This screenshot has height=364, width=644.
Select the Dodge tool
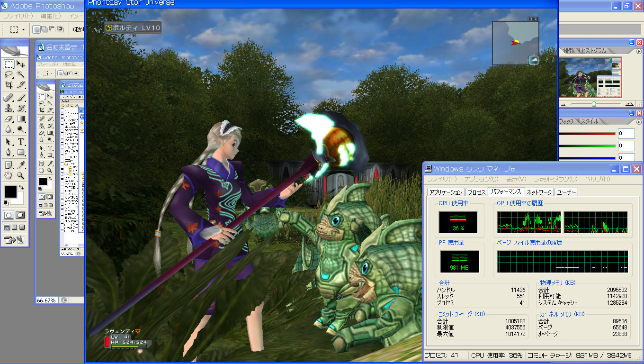21,129
